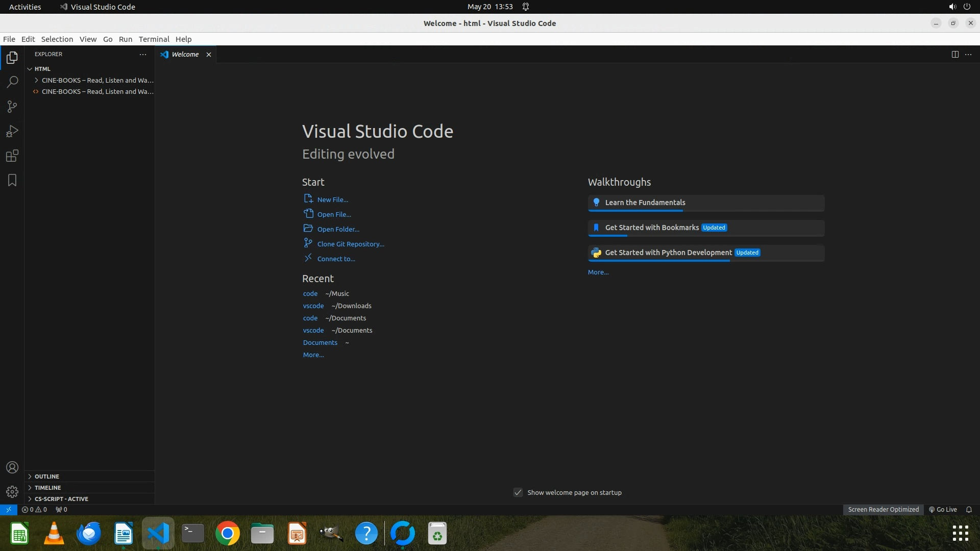Click the Open Folder link
This screenshot has width=980, height=551.
pos(338,229)
